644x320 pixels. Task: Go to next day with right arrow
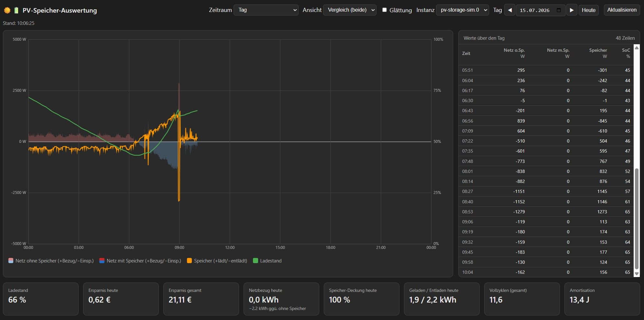click(x=572, y=10)
